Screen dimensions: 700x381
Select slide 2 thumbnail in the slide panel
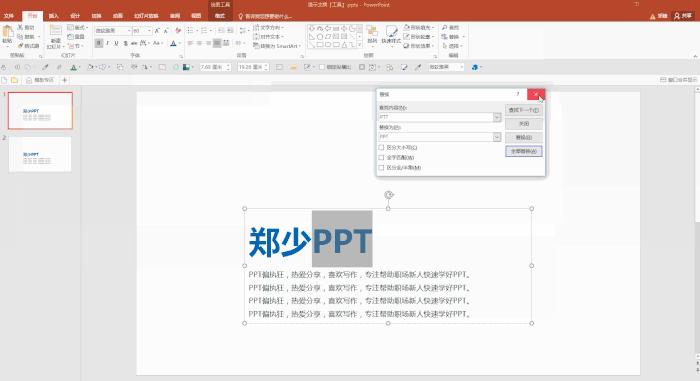[x=40, y=154]
